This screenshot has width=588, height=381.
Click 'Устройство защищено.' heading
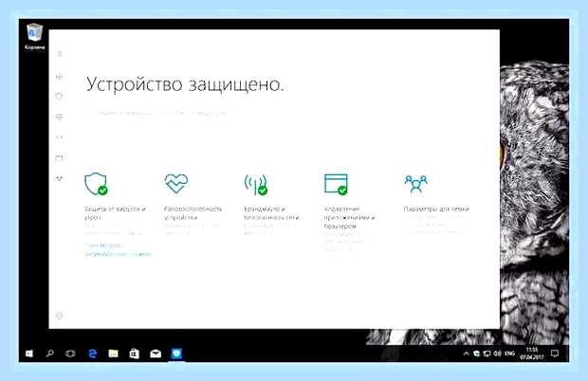[x=185, y=84]
